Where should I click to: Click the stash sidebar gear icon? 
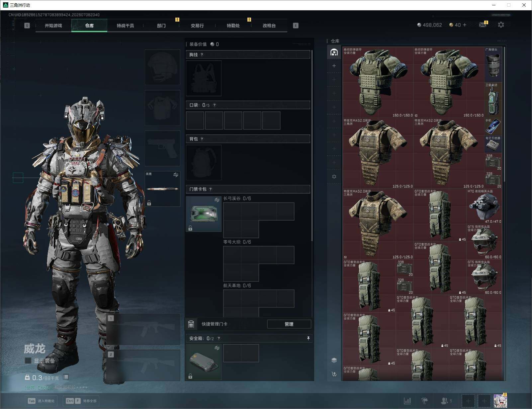click(x=334, y=177)
